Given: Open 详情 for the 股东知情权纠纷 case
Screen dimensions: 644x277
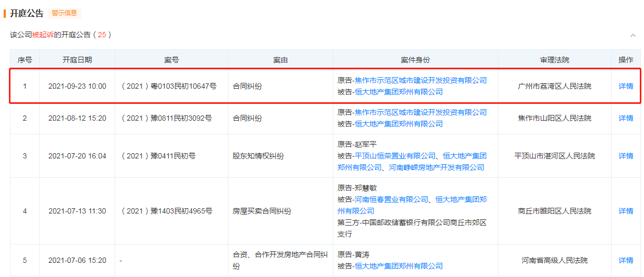Looking at the screenshot, I should pyautogui.click(x=626, y=156).
